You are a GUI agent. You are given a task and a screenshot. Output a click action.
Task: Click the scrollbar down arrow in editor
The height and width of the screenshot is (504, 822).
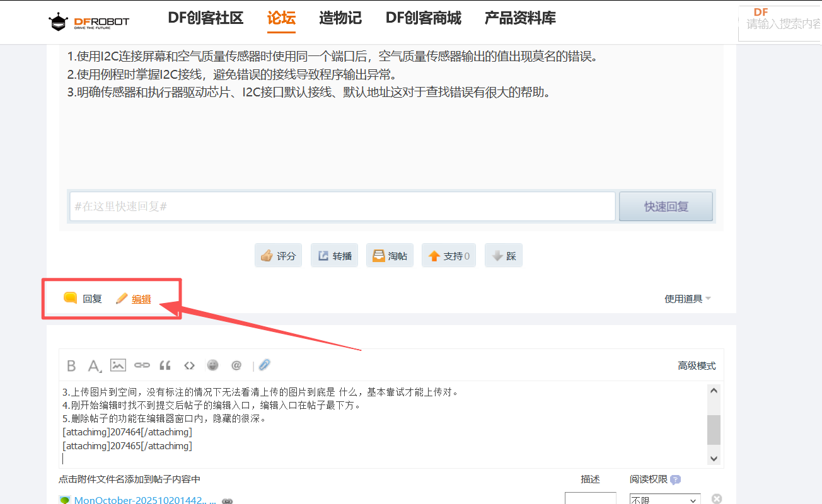coord(714,459)
